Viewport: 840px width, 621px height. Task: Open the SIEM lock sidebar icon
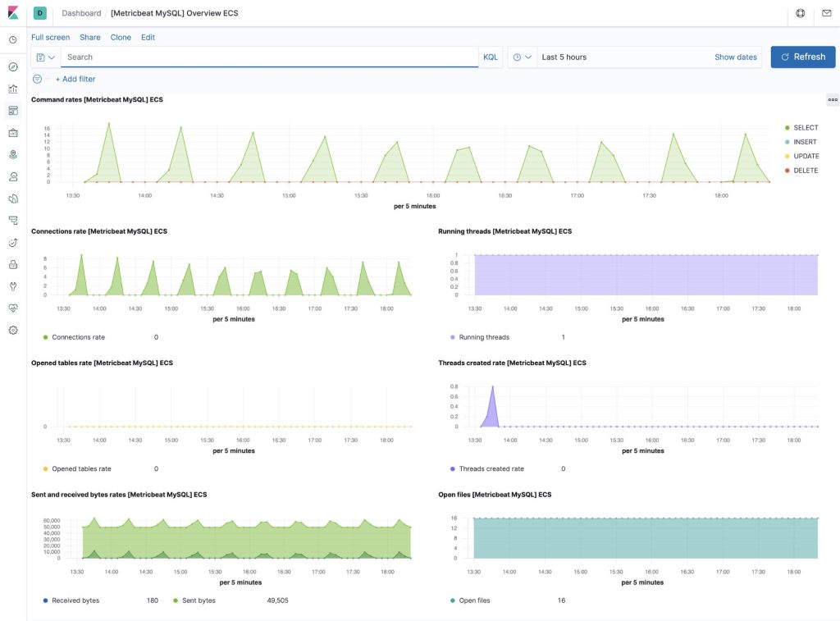coord(13,265)
